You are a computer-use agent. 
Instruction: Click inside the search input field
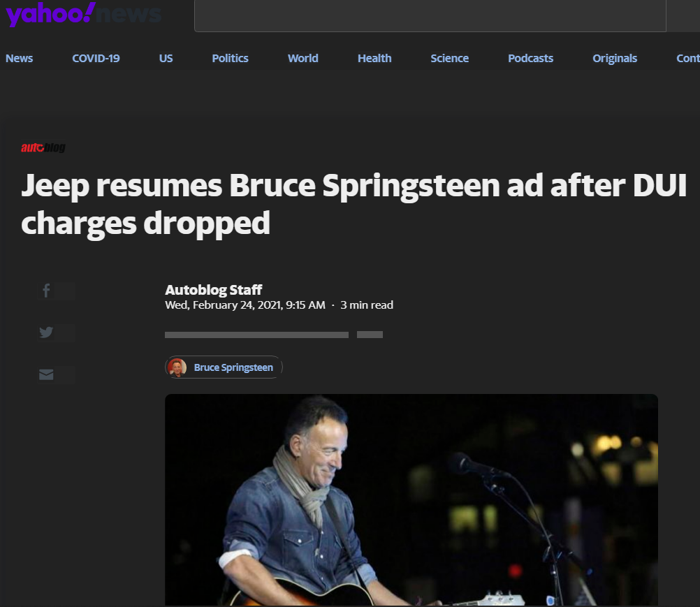[430, 15]
